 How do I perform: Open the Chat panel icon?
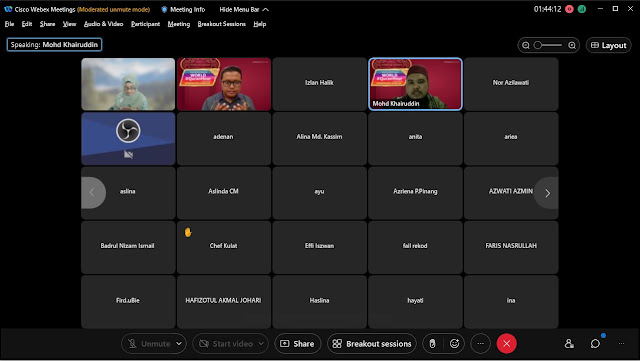point(595,343)
